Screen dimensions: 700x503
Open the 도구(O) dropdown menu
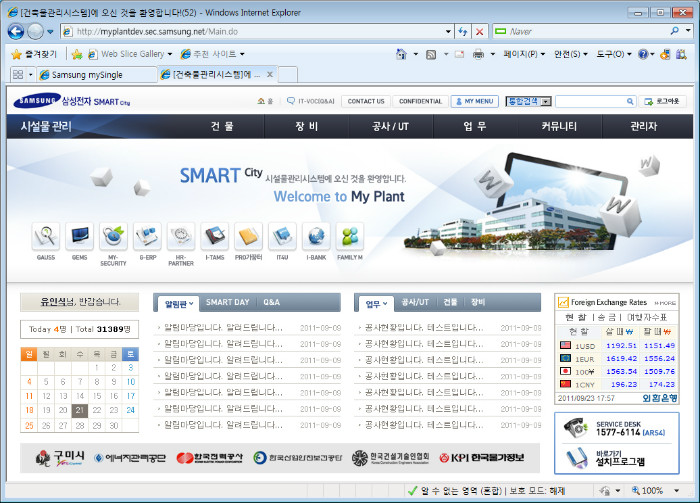pos(614,54)
